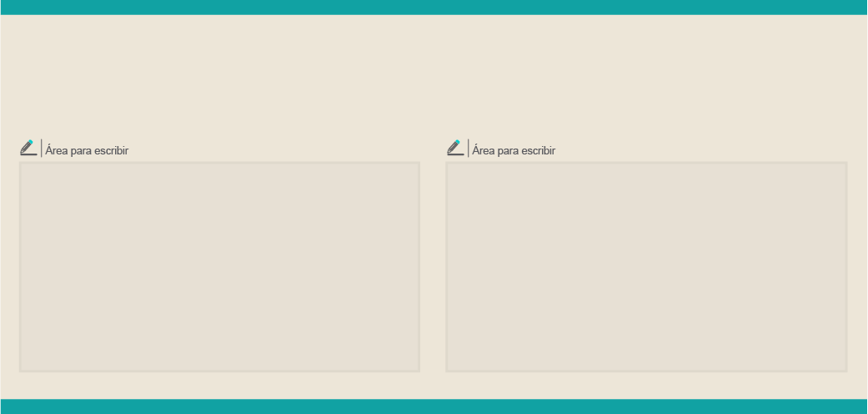Screen dimensions: 868x414
Task: Click the divider line beside the right pencil icon
Action: click(x=469, y=149)
